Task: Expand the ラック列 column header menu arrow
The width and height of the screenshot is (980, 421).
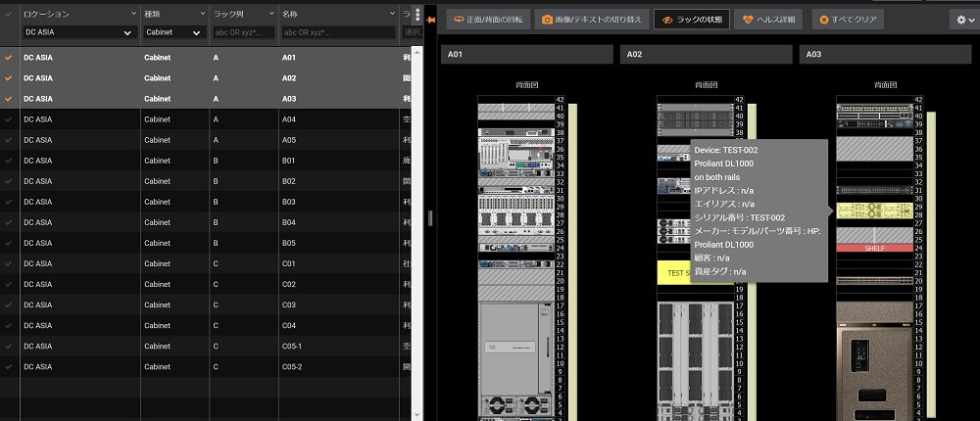Action: pos(269,14)
